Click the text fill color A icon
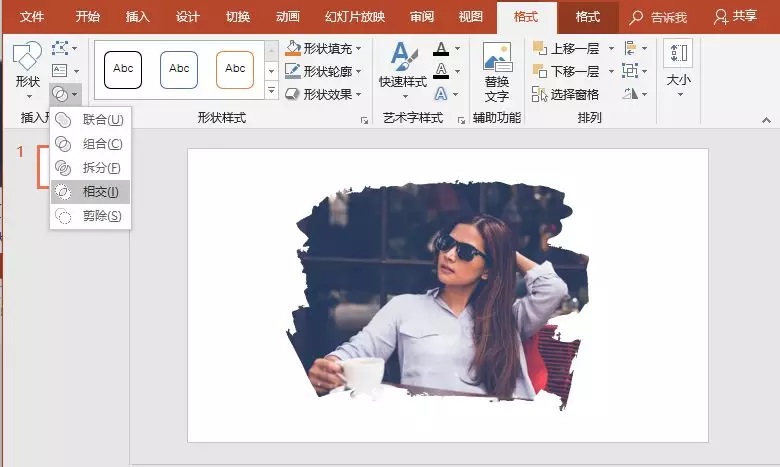This screenshot has width=780, height=467. click(x=441, y=49)
